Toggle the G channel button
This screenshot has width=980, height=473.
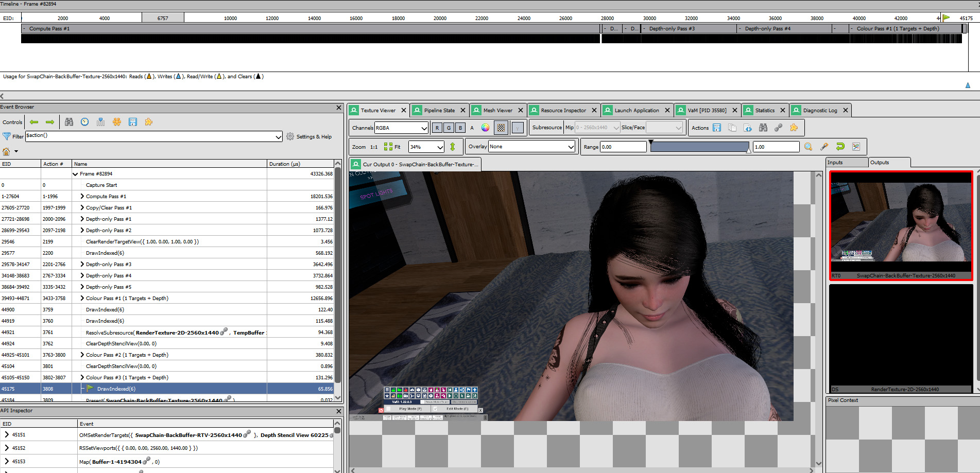click(x=449, y=128)
